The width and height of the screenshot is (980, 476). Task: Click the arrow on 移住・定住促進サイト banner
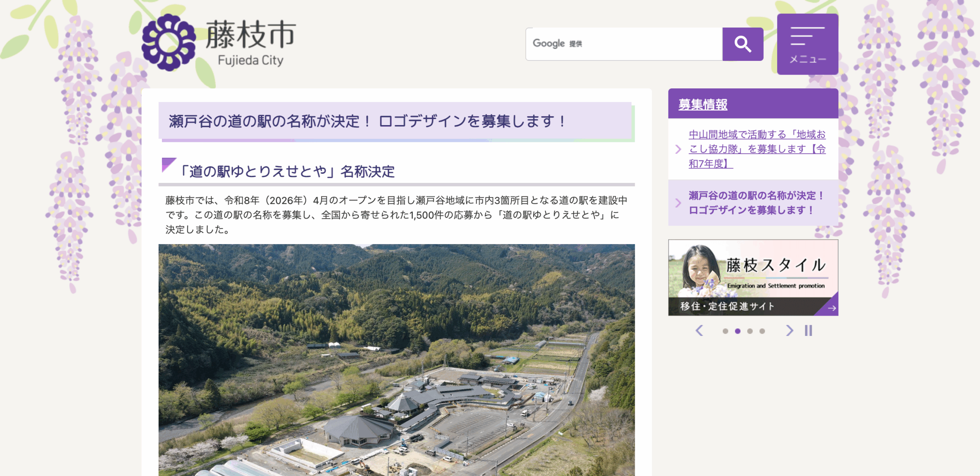(x=831, y=308)
